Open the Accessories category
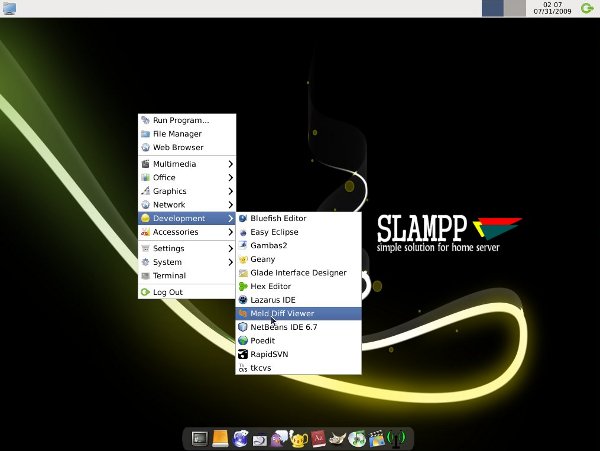 187,232
